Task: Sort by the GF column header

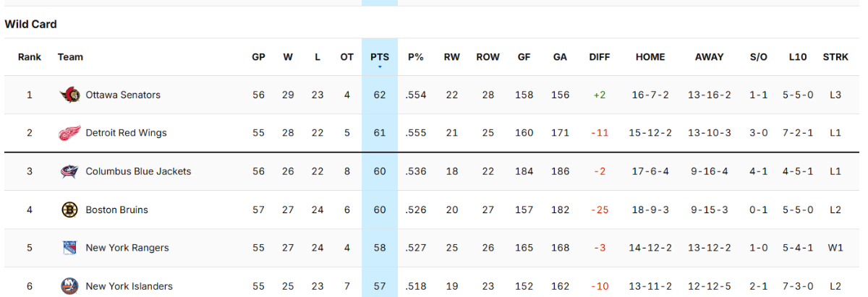Action: coord(525,57)
